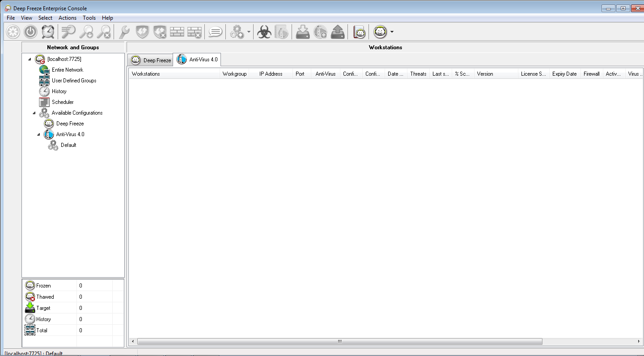
Task: Click the Thawed status row
Action: coord(73,297)
